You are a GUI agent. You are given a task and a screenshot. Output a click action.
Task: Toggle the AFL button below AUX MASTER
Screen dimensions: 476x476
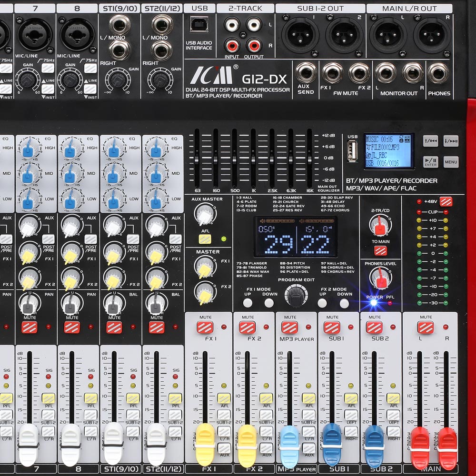click(x=205, y=239)
